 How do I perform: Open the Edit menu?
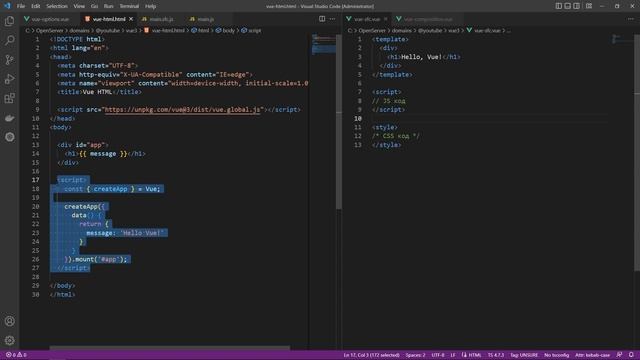click(x=36, y=6)
